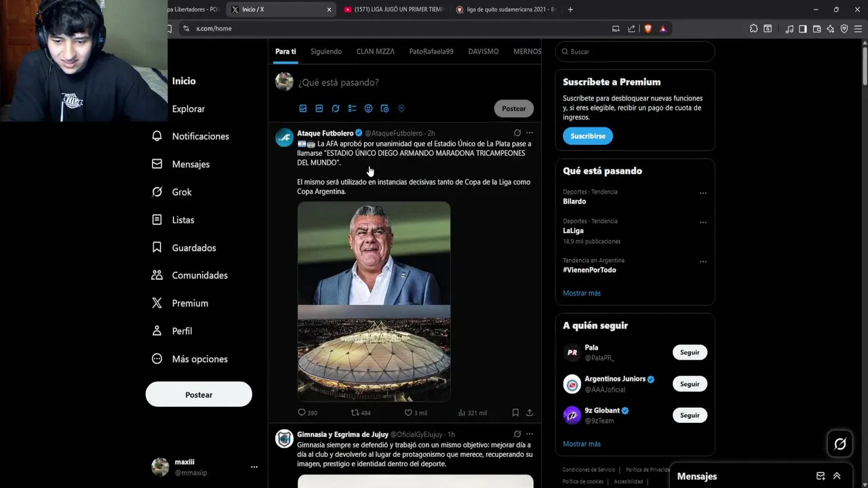View analytics of Ataque Futbolero post

(x=472, y=413)
